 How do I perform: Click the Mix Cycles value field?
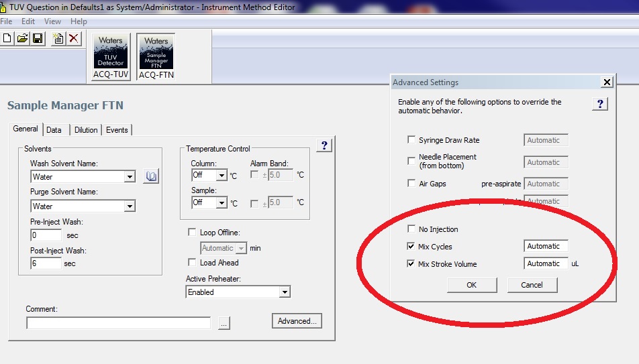coord(546,246)
